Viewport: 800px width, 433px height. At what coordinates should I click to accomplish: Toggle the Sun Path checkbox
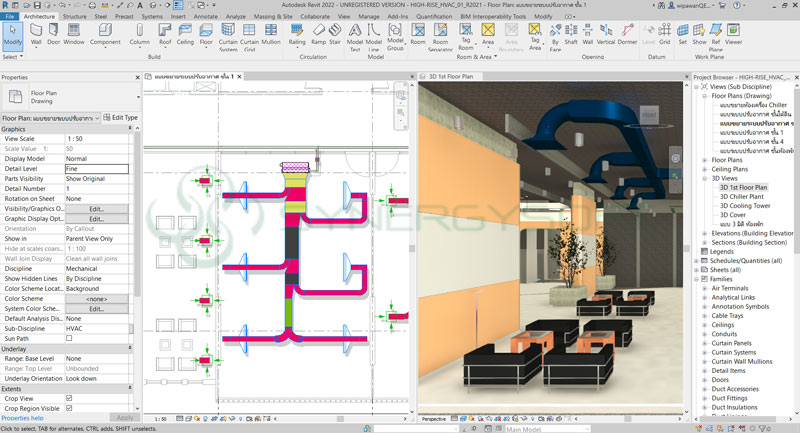[x=69, y=339]
